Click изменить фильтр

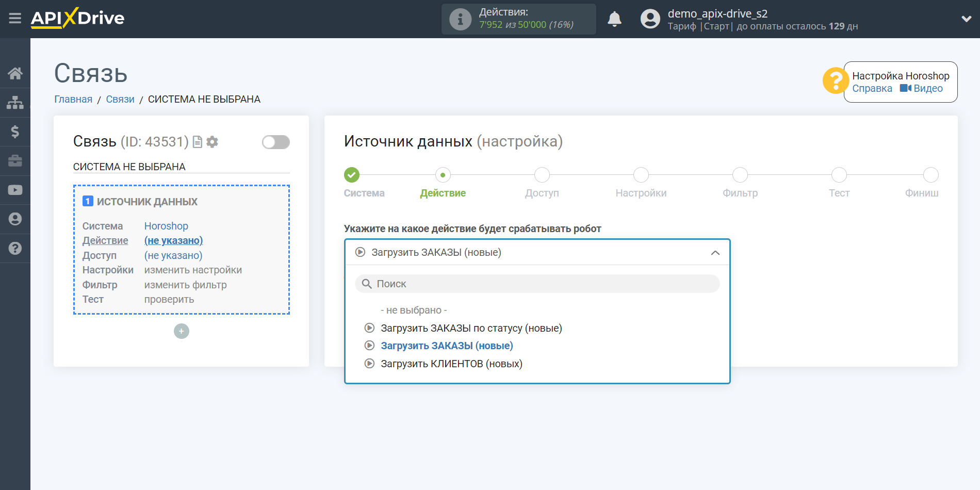[185, 285]
